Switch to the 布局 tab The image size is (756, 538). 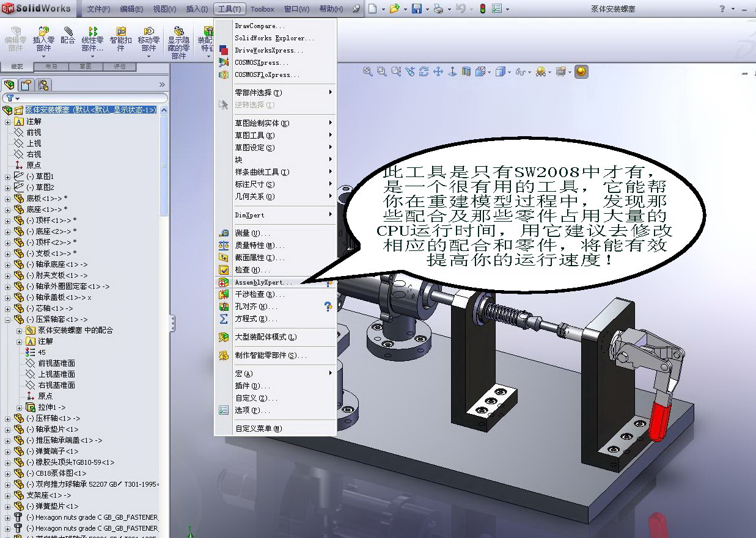(x=51, y=67)
